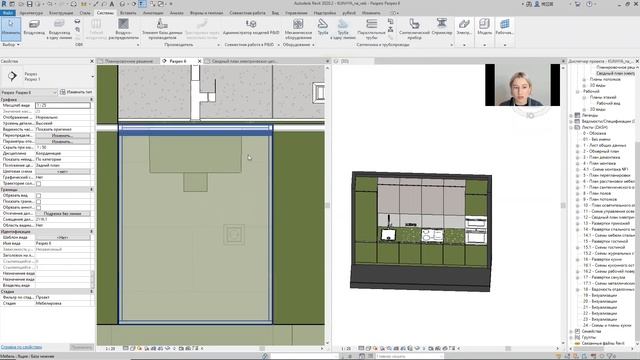The height and width of the screenshot is (360, 640).
Task: Choose the Воздуховод duct tool
Action: (34, 28)
